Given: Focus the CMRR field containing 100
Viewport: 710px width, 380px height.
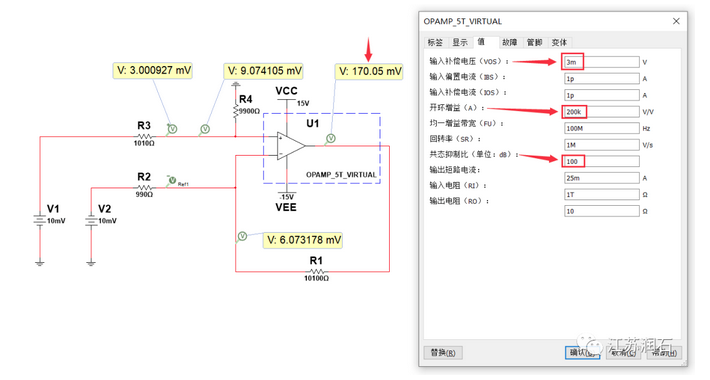Looking at the screenshot, I should (x=601, y=161).
